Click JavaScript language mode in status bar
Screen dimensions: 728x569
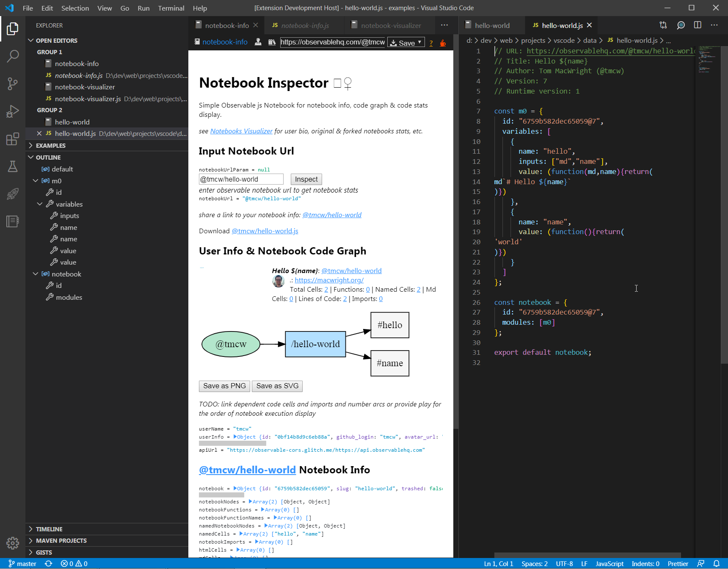(x=609, y=563)
